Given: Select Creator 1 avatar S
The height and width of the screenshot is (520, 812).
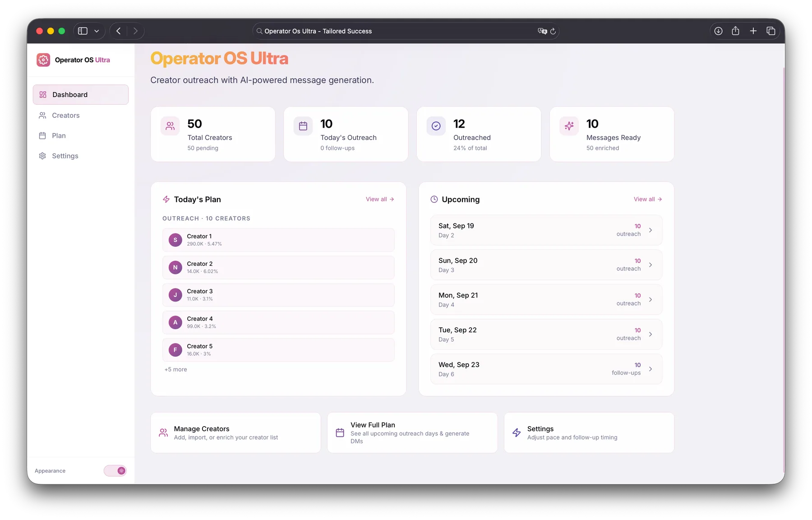Looking at the screenshot, I should click(x=175, y=240).
